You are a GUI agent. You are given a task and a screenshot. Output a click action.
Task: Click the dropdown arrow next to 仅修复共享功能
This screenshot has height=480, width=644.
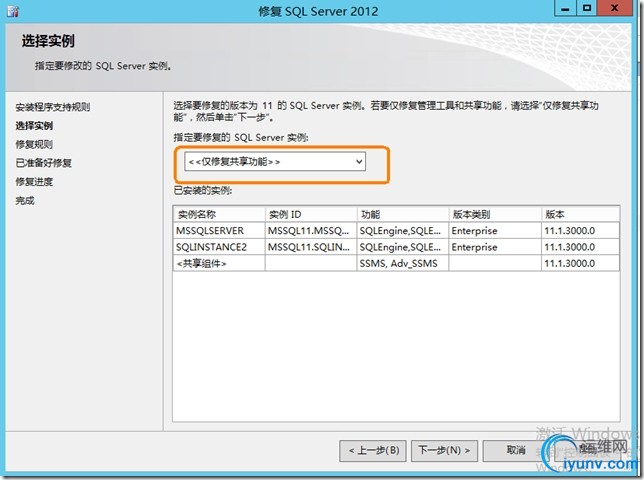(359, 161)
